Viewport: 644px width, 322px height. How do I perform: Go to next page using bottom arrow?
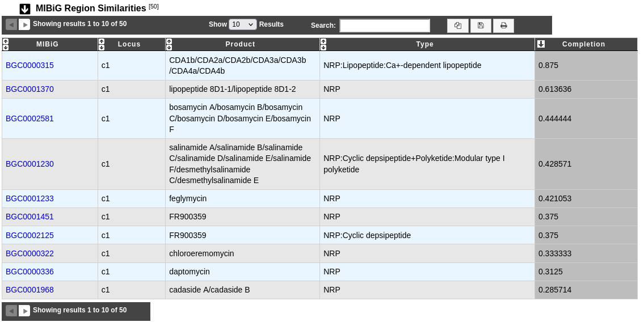(24, 311)
